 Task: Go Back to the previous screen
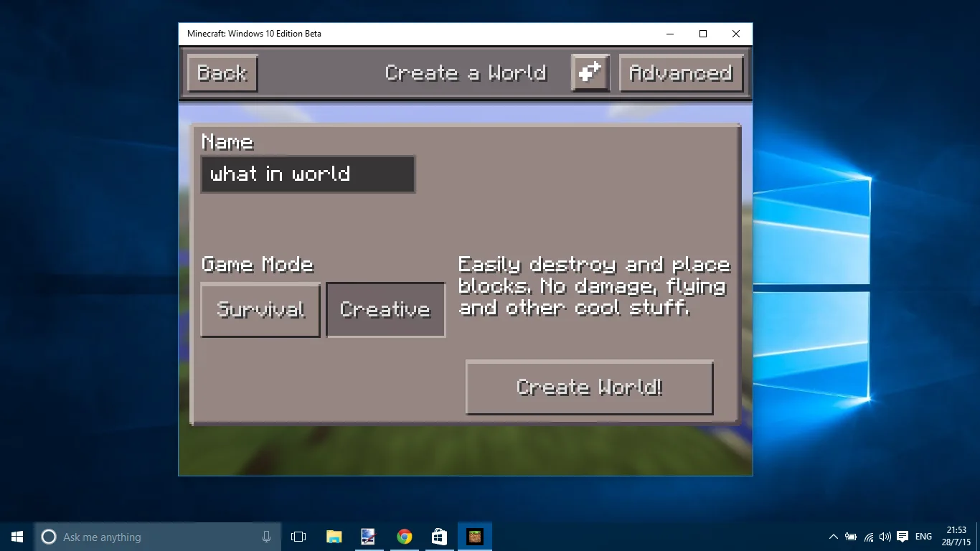(x=222, y=72)
